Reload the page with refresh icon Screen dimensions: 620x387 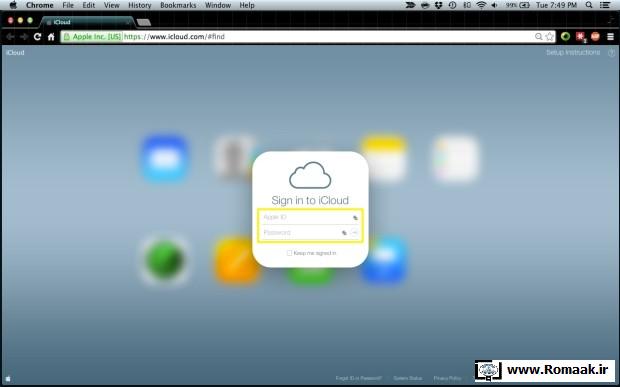click(37, 37)
